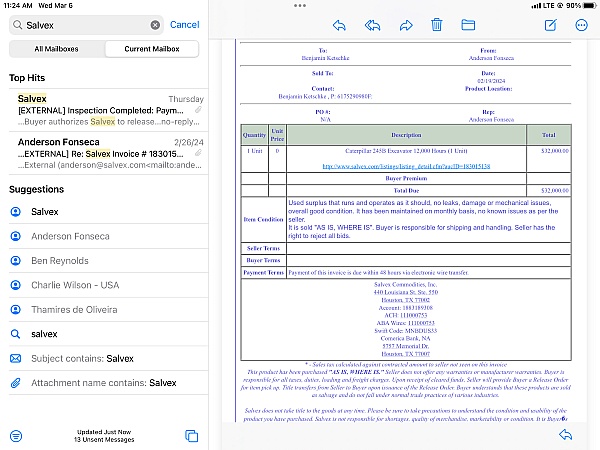The width and height of the screenshot is (600, 450).
Task: Choose the Anderson Fonseca suggestion
Action: [109, 236]
